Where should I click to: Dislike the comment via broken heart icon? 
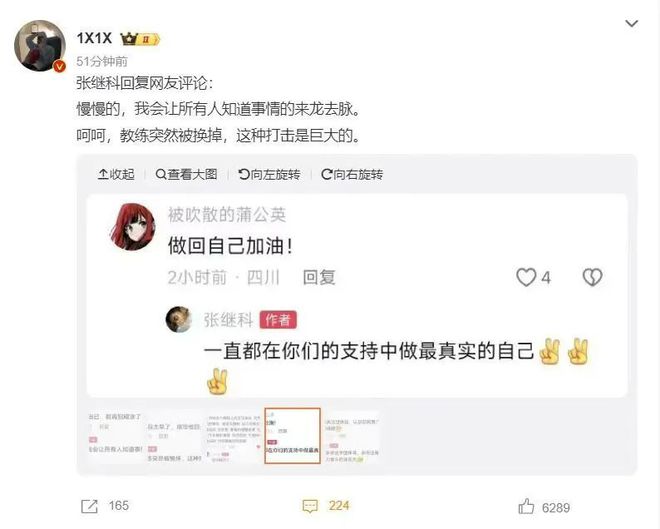pyautogui.click(x=592, y=277)
